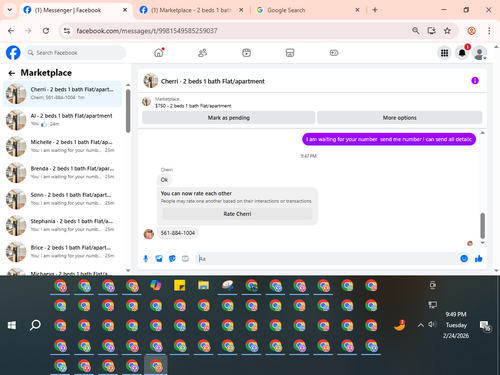This screenshot has width=500, height=375.
Task: Open the Sonn conversation in the list
Action: [62, 199]
